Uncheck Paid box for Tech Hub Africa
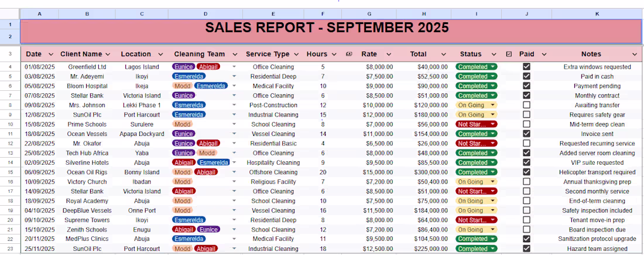 coord(526,152)
